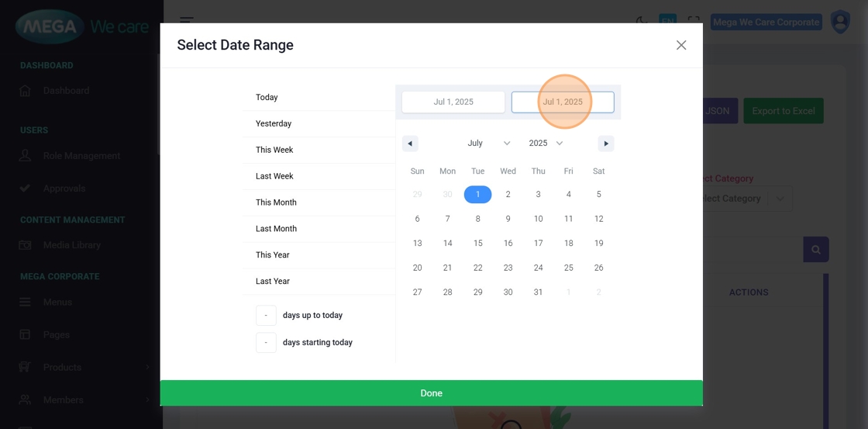This screenshot has width=868, height=429.
Task: Click the search magnifier button
Action: [815, 250]
